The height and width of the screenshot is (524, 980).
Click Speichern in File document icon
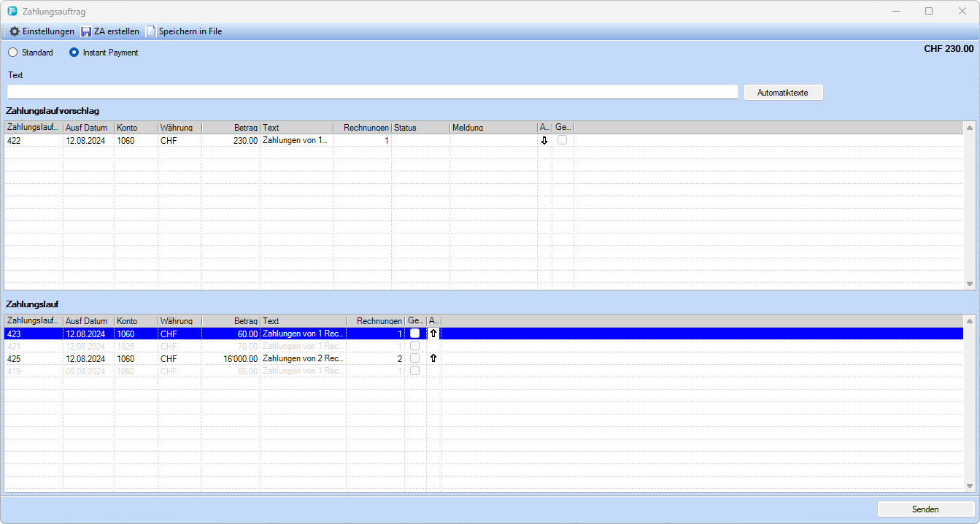point(151,31)
